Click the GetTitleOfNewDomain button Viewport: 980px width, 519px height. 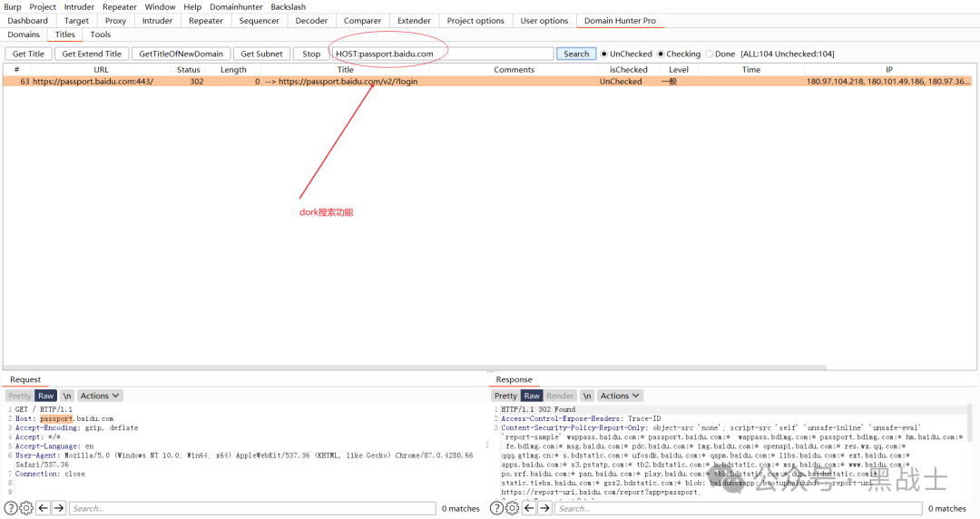click(181, 54)
